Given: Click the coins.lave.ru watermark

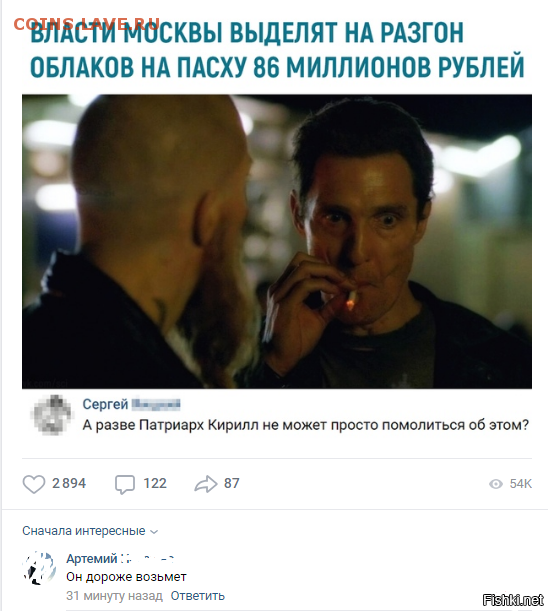Looking at the screenshot, I should 87,24.
